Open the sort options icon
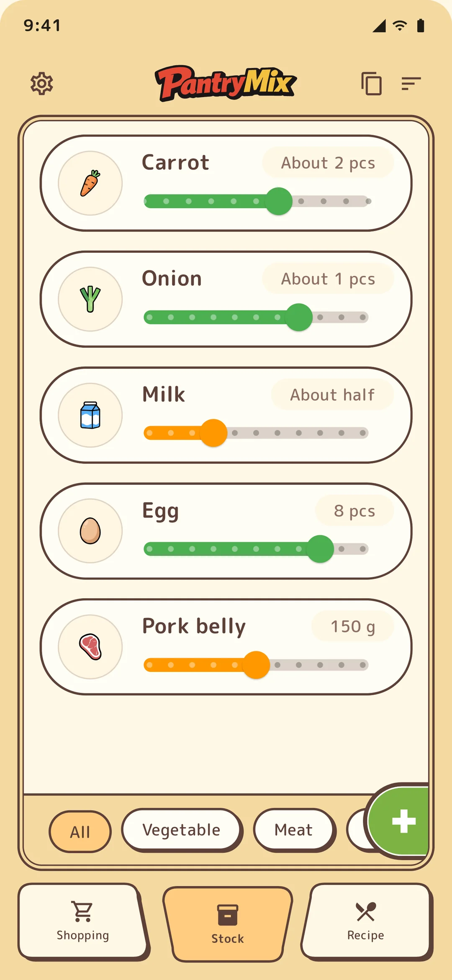Viewport: 452px width, 980px height. click(411, 84)
